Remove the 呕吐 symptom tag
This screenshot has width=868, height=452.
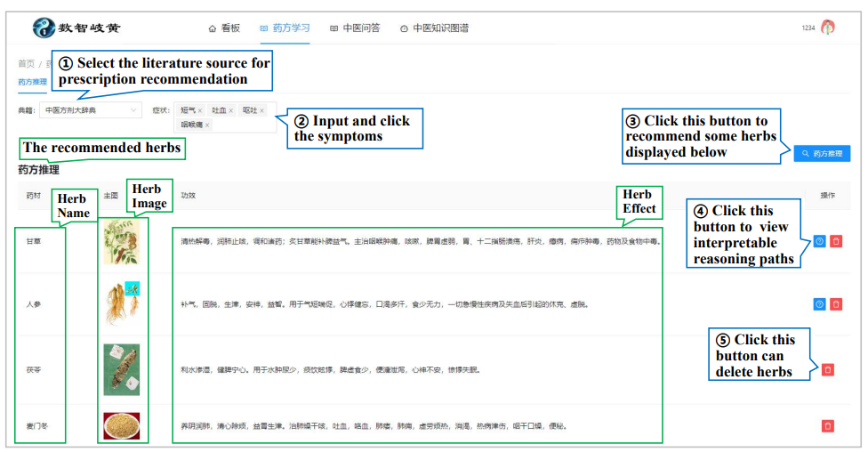pyautogui.click(x=261, y=111)
